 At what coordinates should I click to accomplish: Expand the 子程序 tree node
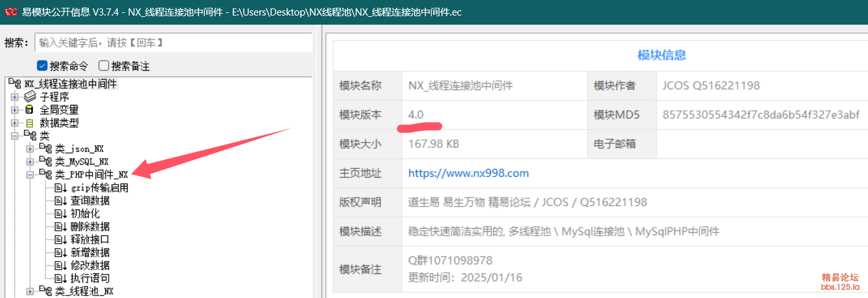tap(14, 97)
